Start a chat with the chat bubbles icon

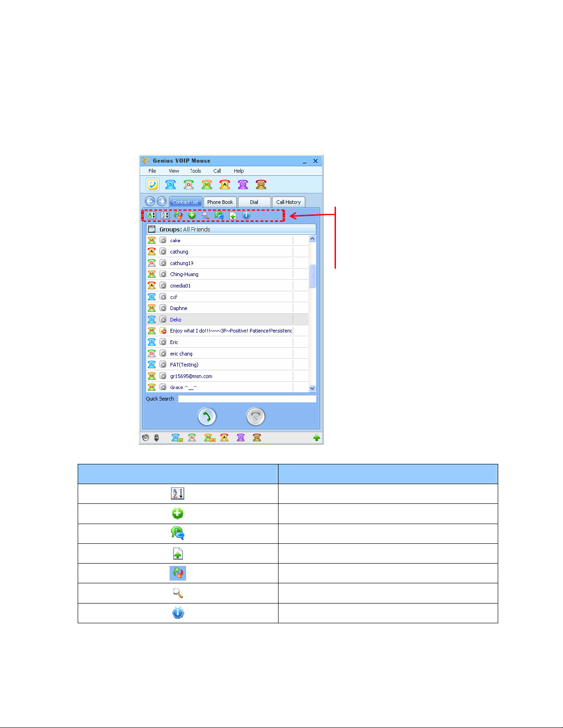click(219, 215)
